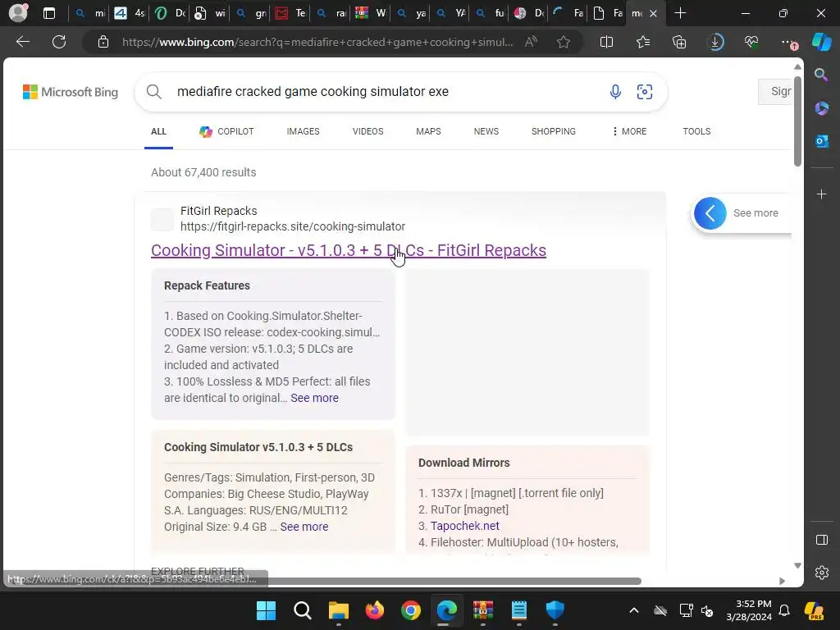View site information lock icon
Viewport: 840px width, 630px height.
pyautogui.click(x=103, y=42)
